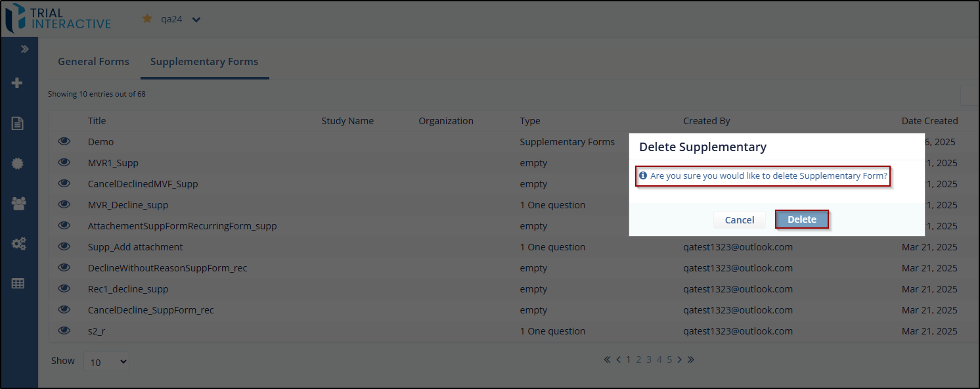Screen dimensions: 980x389
Task: Click the eye icon for MVR1_Supp
Action: click(x=64, y=162)
